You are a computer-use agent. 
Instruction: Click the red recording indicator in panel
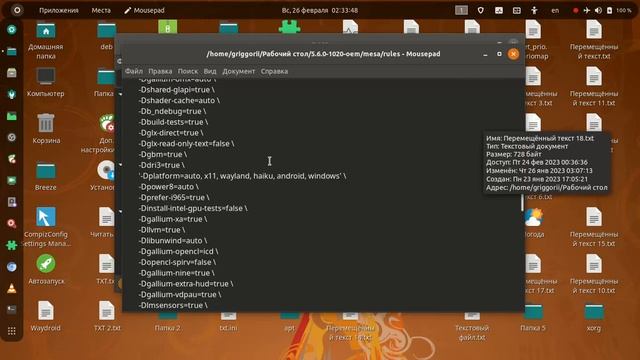(576, 10)
